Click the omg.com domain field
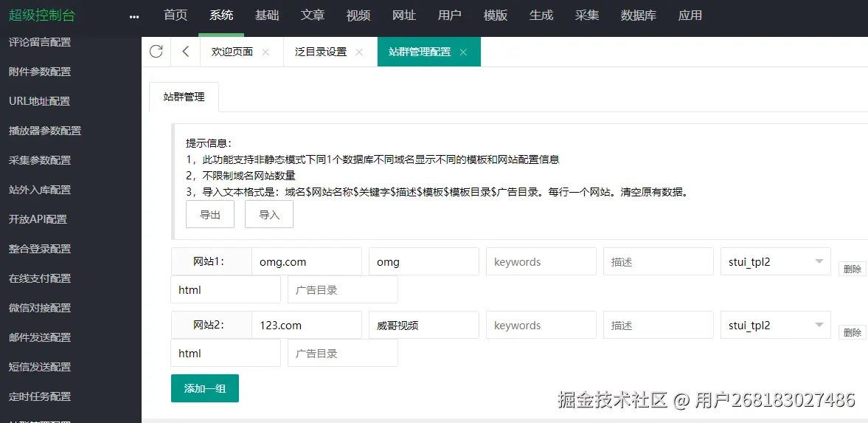The image size is (868, 423). click(307, 261)
